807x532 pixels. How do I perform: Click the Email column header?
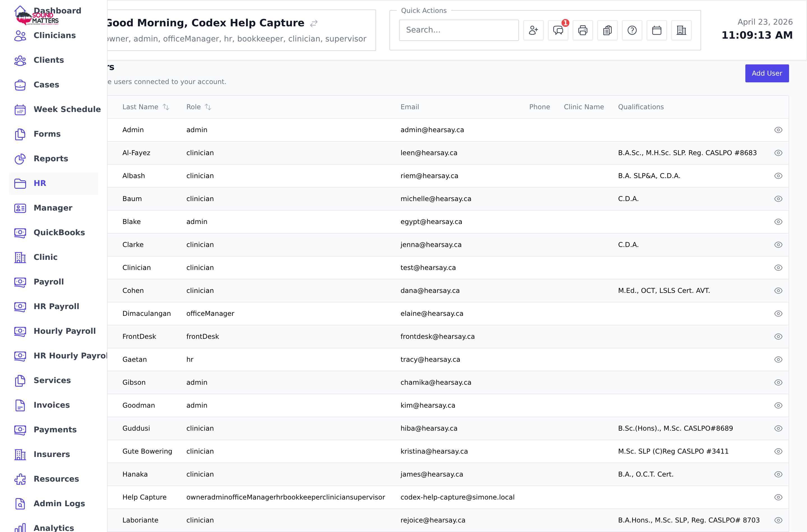pyautogui.click(x=409, y=107)
